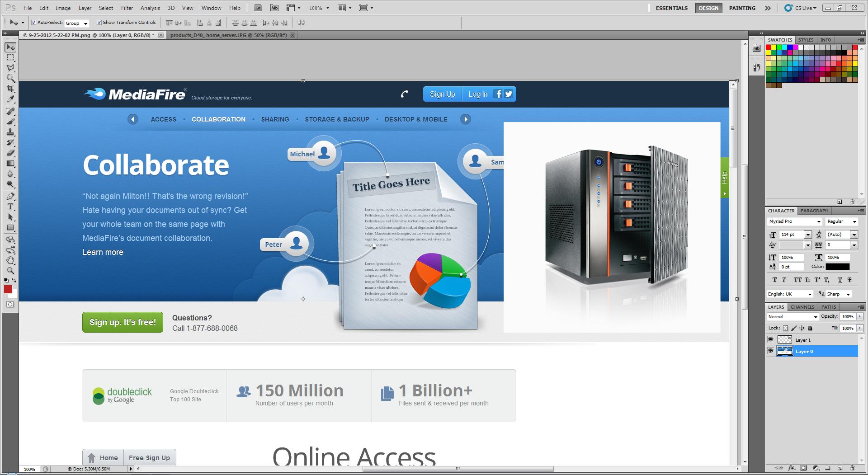Open the Filter menu

pyautogui.click(x=127, y=8)
